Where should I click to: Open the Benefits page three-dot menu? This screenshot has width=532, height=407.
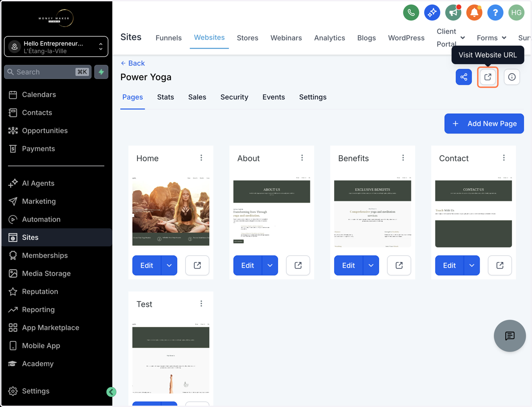coord(403,158)
